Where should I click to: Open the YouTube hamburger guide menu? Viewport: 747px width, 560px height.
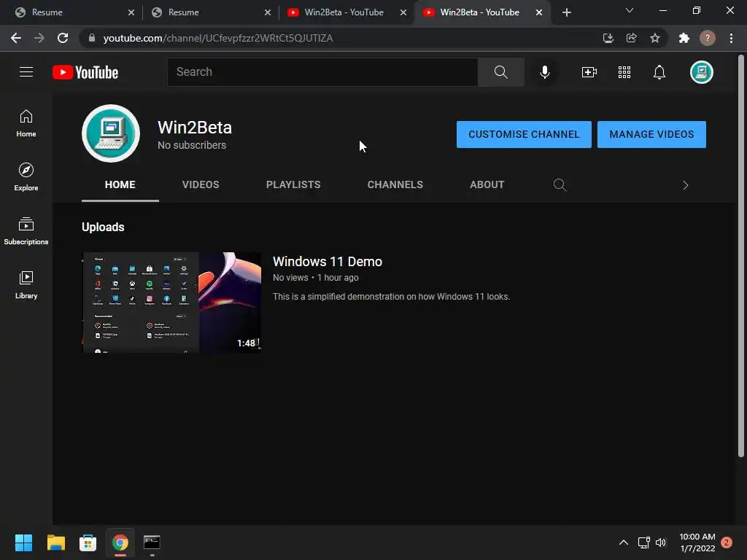point(26,72)
